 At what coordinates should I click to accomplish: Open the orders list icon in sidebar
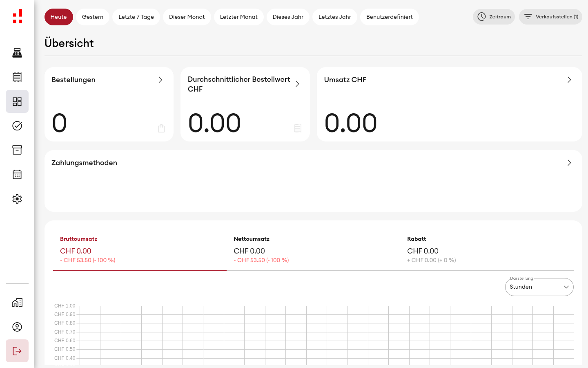coord(17,77)
